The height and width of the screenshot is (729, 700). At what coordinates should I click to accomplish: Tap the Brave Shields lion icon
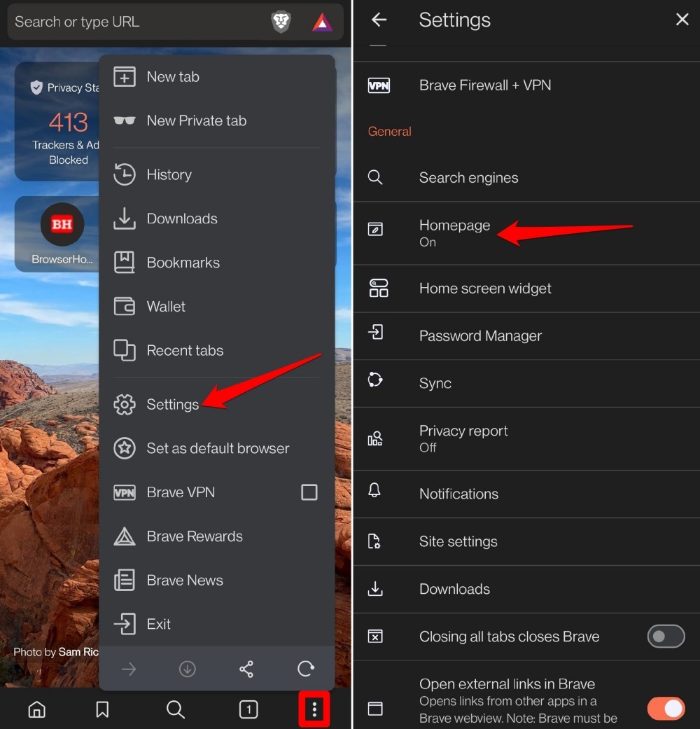[281, 22]
